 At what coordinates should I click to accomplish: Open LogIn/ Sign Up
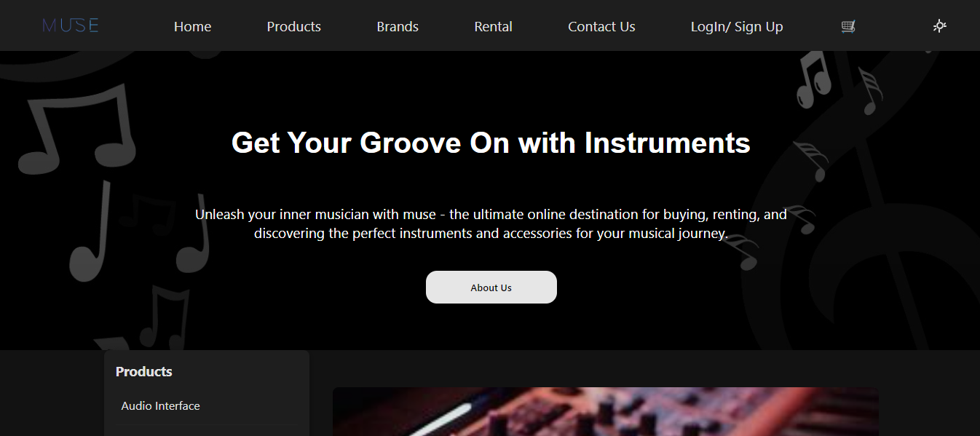(737, 27)
